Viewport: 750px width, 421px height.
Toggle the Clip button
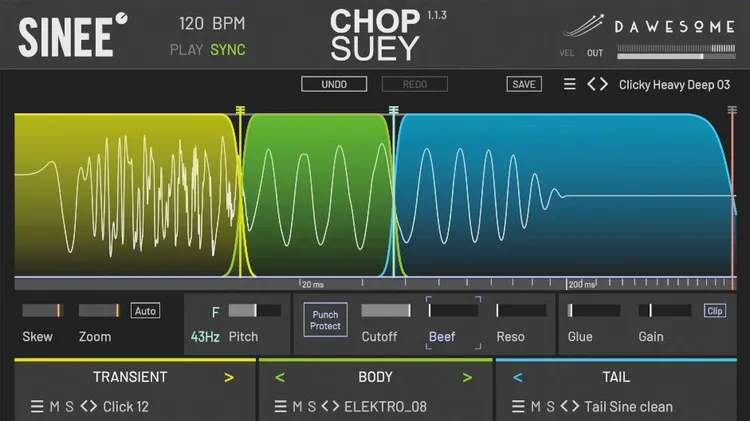click(x=715, y=311)
